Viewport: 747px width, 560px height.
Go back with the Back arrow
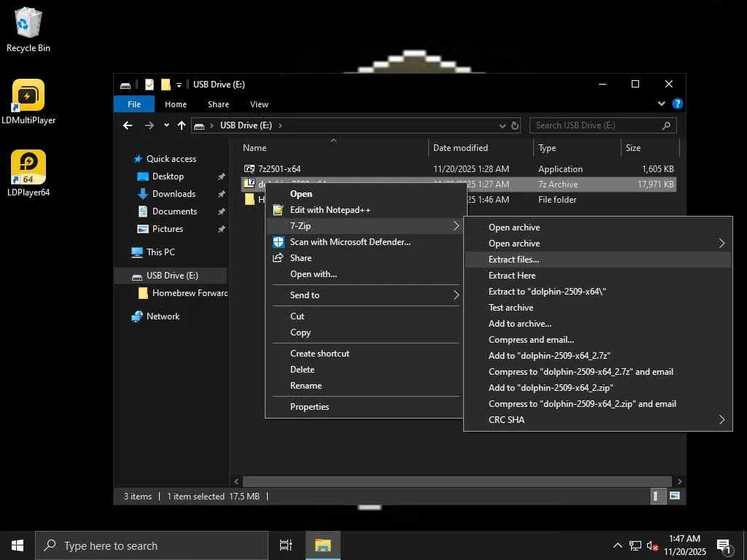128,125
